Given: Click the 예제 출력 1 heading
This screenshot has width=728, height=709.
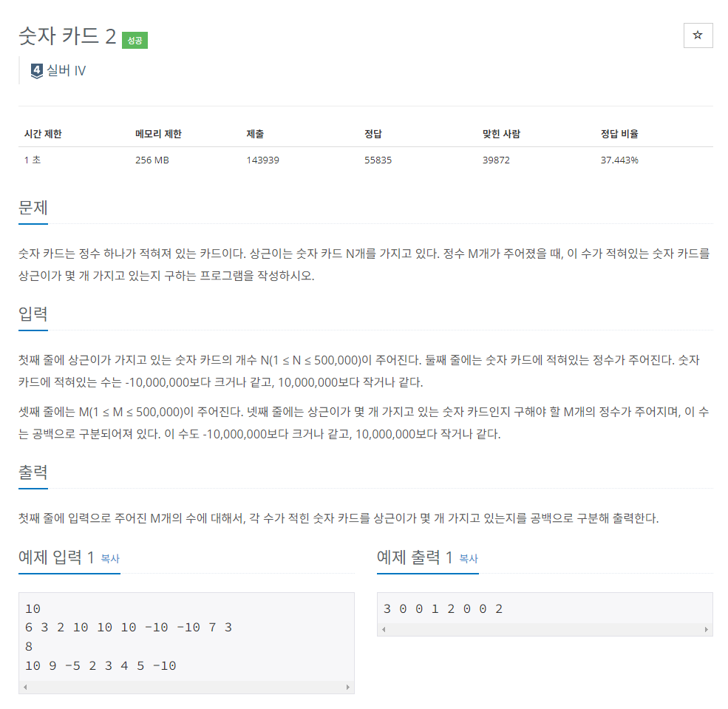Looking at the screenshot, I should tap(415, 557).
